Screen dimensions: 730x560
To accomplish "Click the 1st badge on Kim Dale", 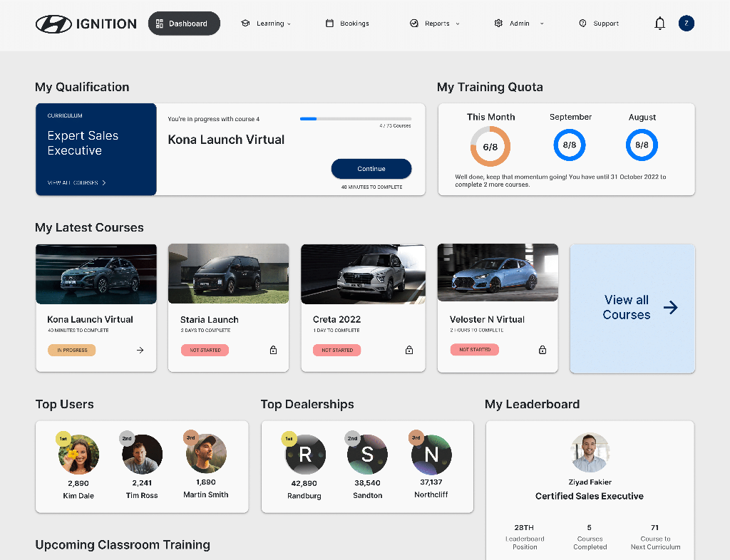I will point(63,439).
